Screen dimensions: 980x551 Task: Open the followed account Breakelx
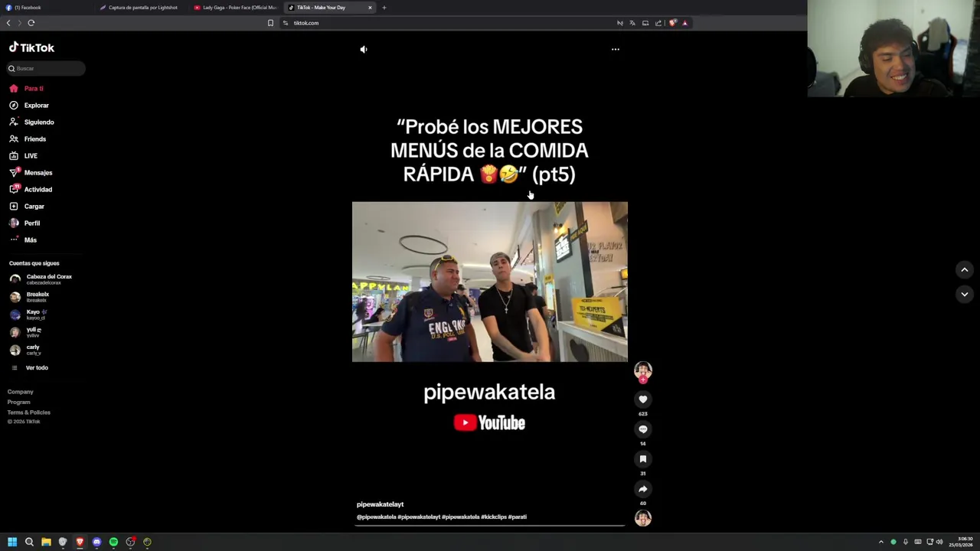coord(31,297)
